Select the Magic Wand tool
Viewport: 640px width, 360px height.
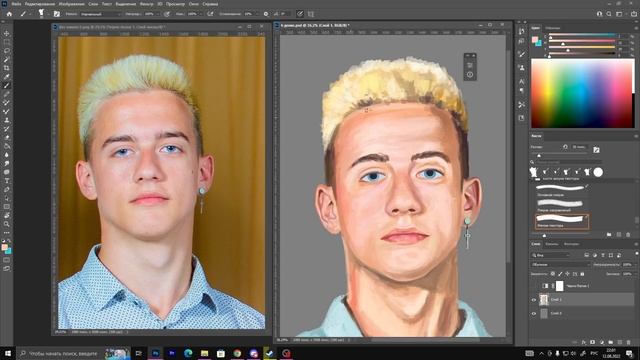[7, 59]
